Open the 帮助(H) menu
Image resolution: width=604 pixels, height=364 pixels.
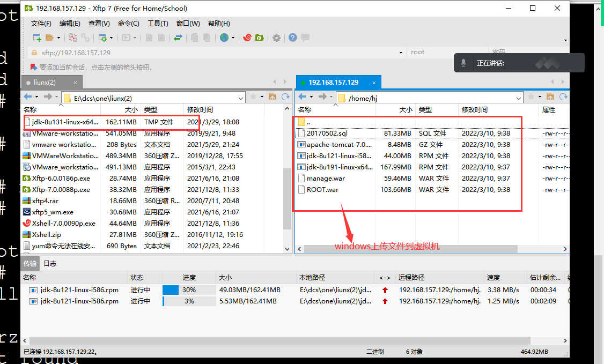pyautogui.click(x=219, y=24)
